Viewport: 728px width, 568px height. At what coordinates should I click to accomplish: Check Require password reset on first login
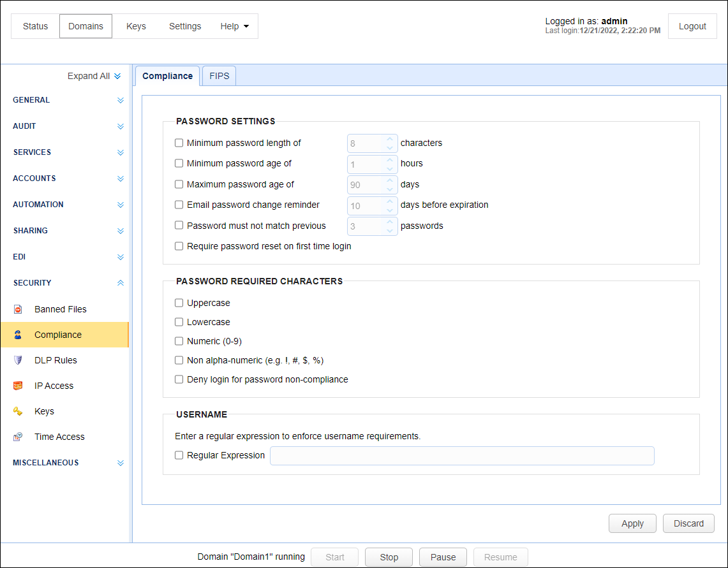pyautogui.click(x=179, y=246)
